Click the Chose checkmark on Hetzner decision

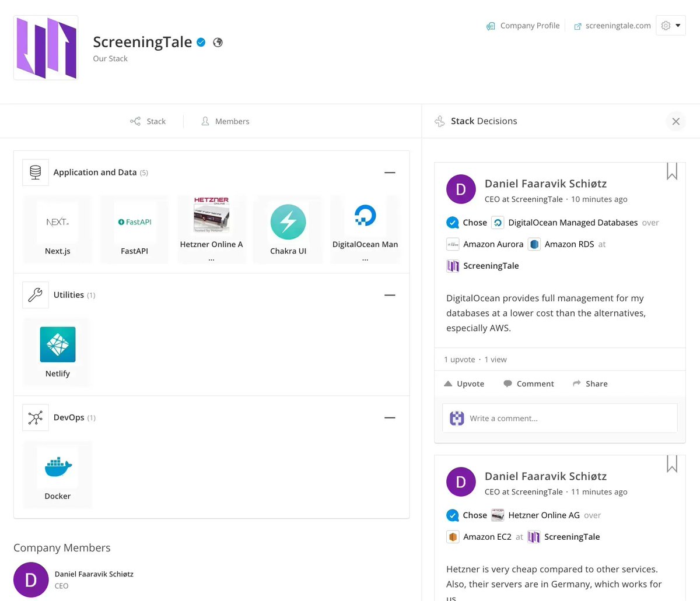[x=452, y=515]
